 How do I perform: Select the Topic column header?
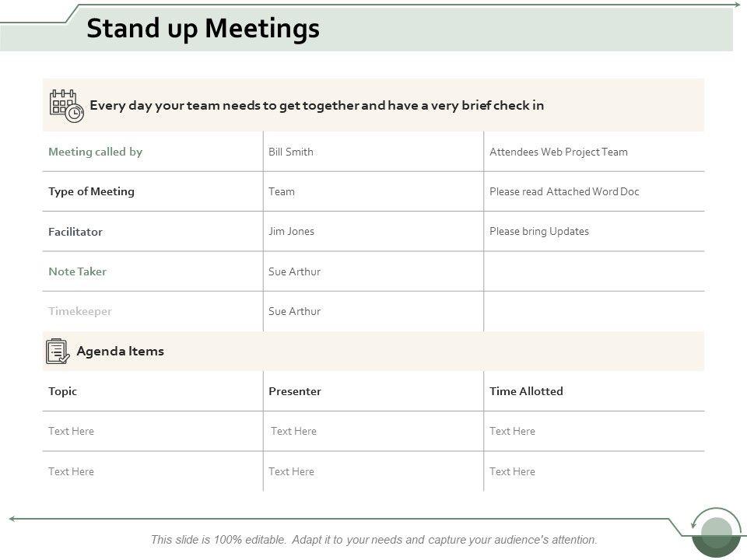pyautogui.click(x=62, y=391)
